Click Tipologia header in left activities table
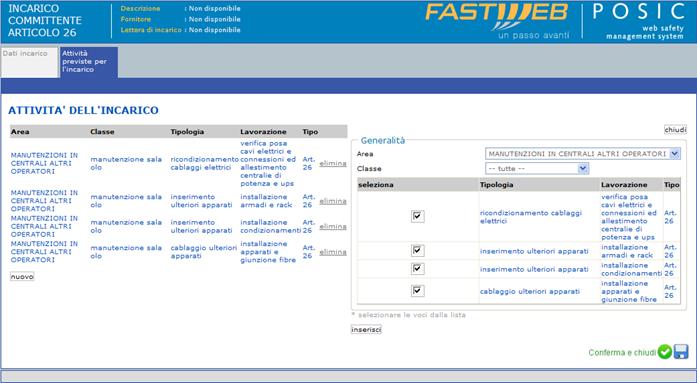Image resolution: width=697 pixels, height=383 pixels. point(187,132)
